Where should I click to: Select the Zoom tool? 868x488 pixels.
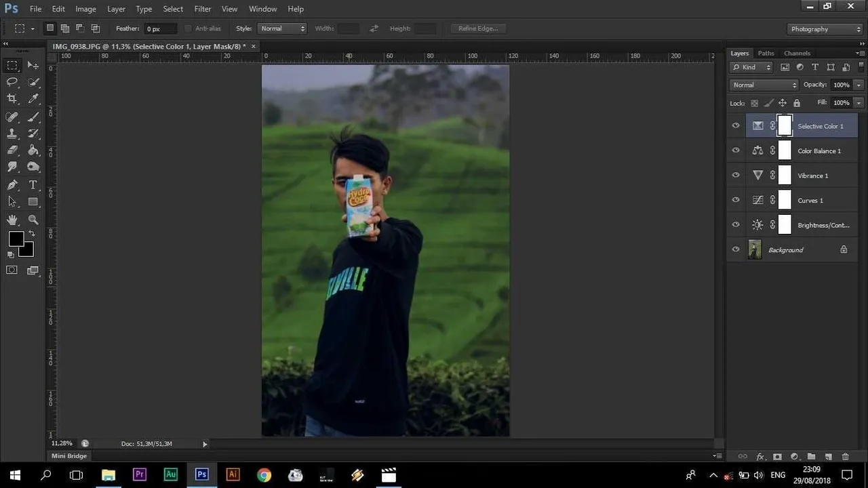[x=33, y=220]
